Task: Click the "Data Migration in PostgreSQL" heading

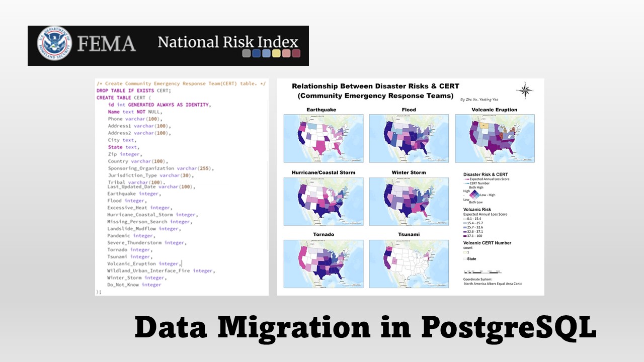Action: (365, 328)
